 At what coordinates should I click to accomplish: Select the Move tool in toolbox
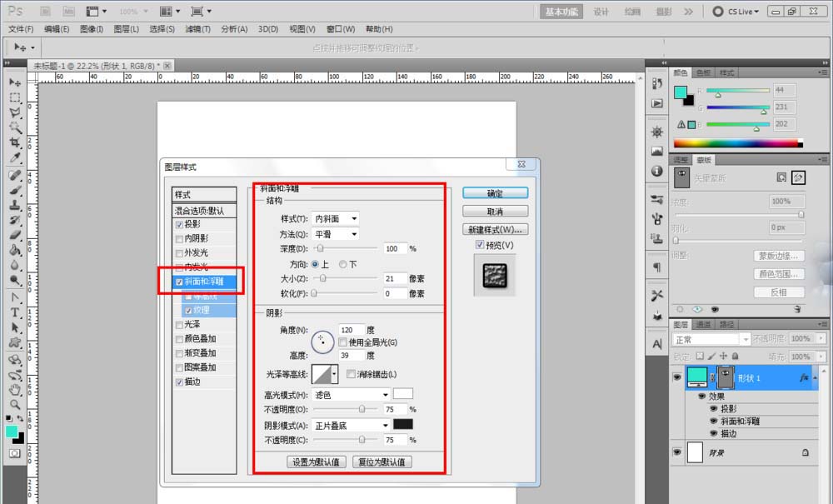[x=15, y=82]
